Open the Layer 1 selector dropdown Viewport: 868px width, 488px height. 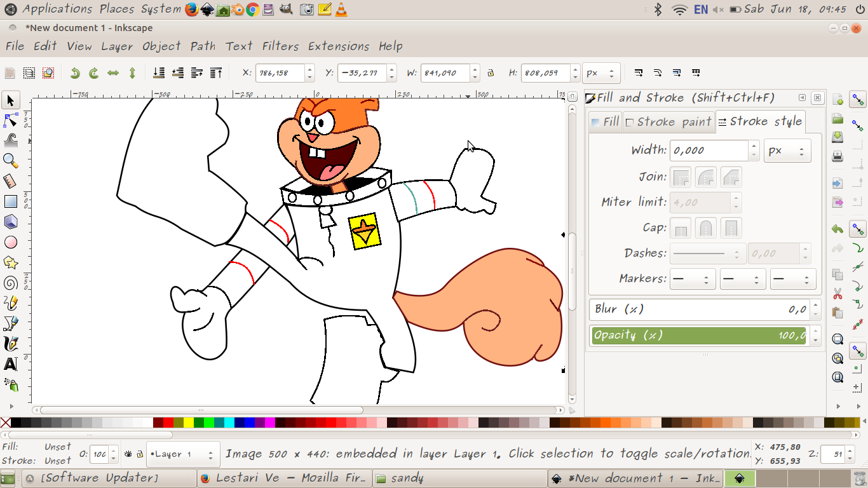184,454
